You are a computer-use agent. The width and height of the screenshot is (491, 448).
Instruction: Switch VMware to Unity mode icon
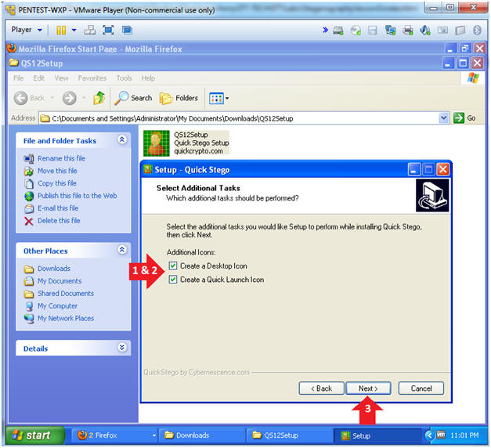pos(127,30)
